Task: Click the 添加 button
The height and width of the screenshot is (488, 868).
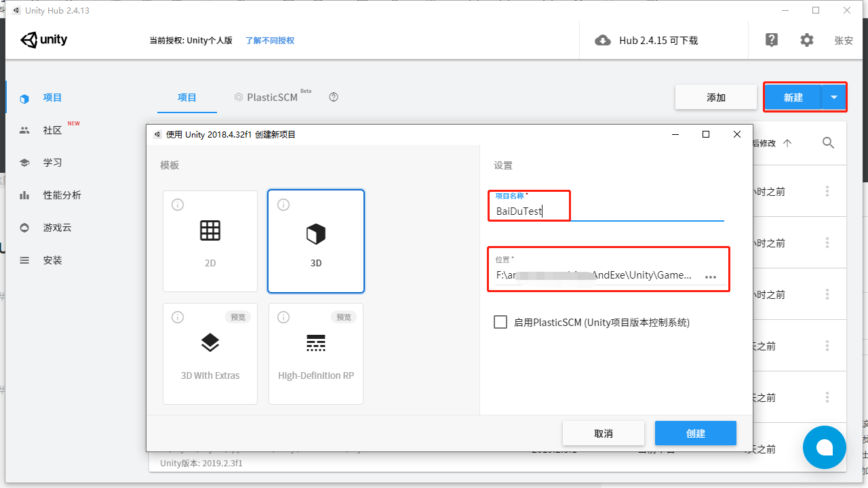Action: 716,98
